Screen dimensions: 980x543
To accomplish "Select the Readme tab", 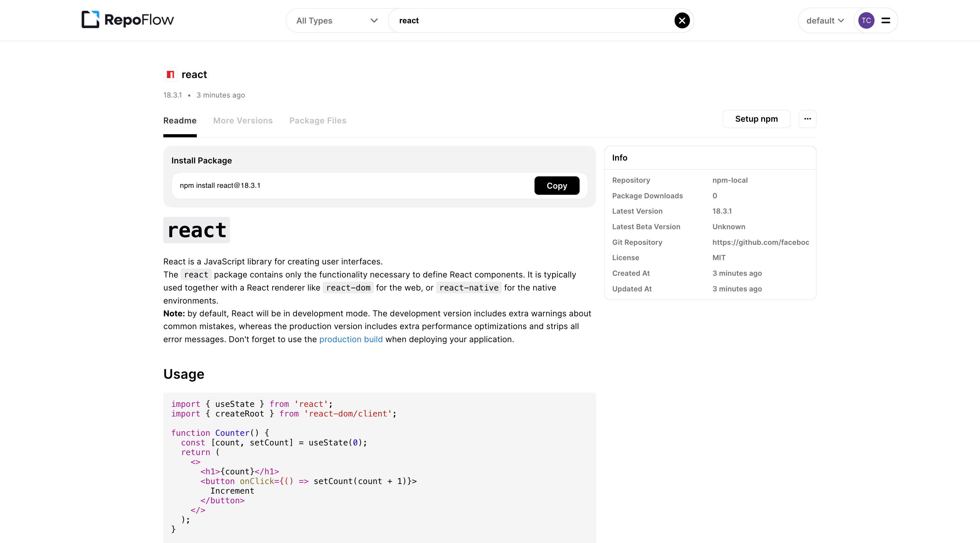I will [180, 121].
